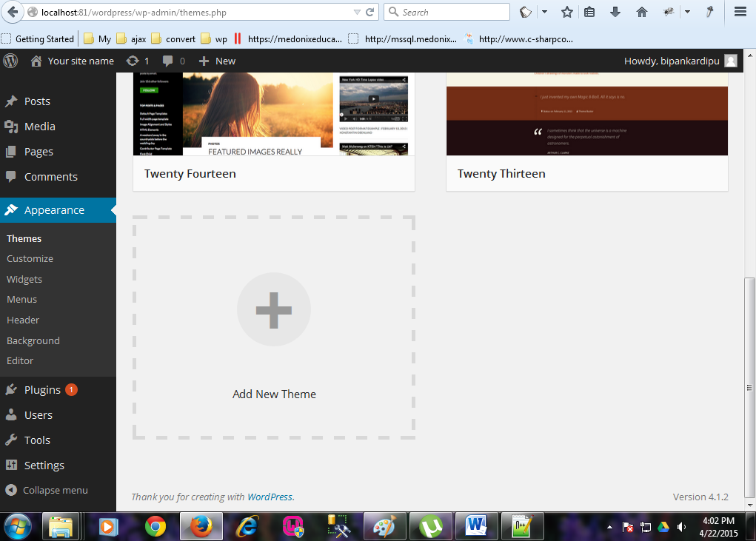Open the Header submenu item
The image size is (756, 541).
point(23,320)
